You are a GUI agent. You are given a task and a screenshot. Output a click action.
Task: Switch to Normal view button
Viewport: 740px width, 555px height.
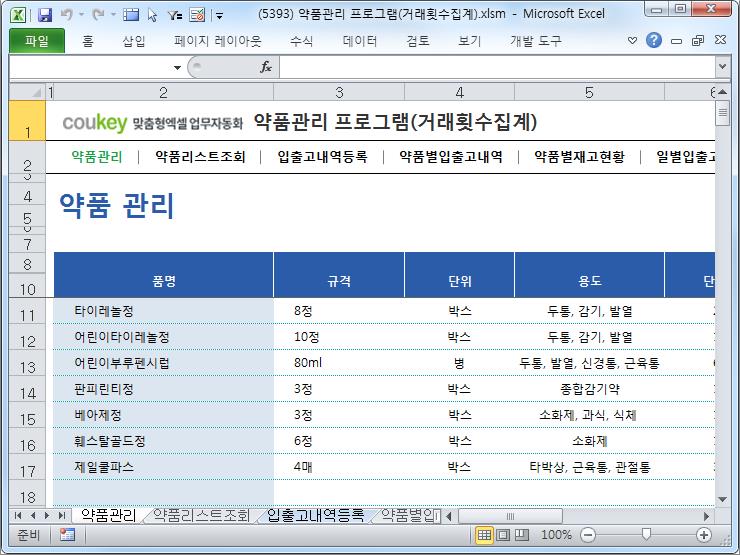(484, 535)
